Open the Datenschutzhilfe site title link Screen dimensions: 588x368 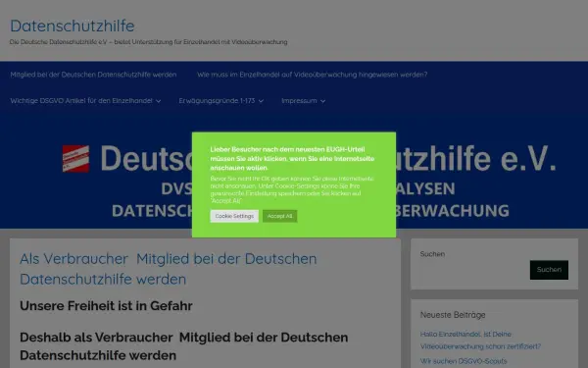pos(72,26)
